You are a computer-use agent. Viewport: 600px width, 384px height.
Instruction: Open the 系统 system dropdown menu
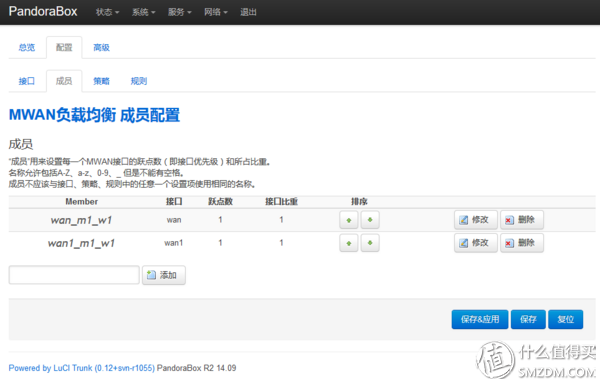click(143, 12)
